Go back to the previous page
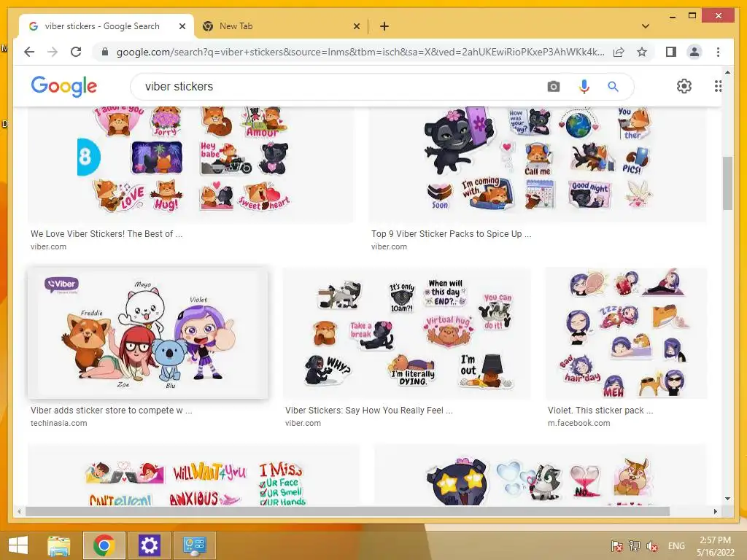Viewport: 747px width, 560px height. tap(29, 52)
